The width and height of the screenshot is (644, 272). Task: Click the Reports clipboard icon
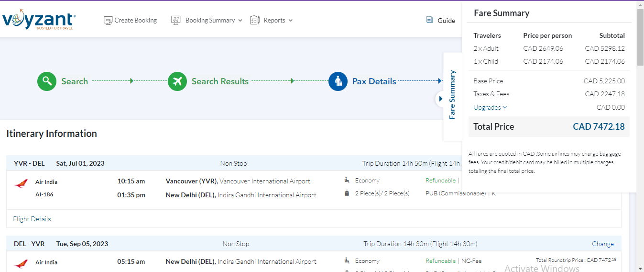(255, 20)
